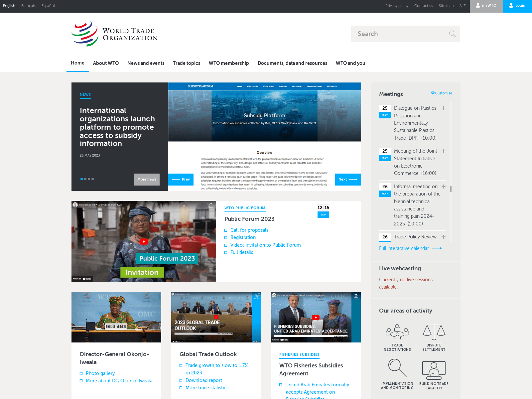Open More about DG Okonjo-Iweala link

point(119,381)
